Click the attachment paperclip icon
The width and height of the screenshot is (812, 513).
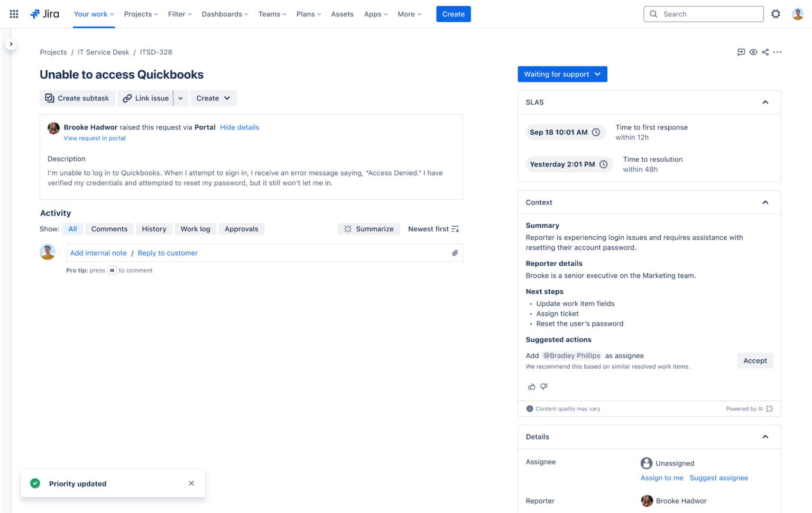(x=455, y=253)
